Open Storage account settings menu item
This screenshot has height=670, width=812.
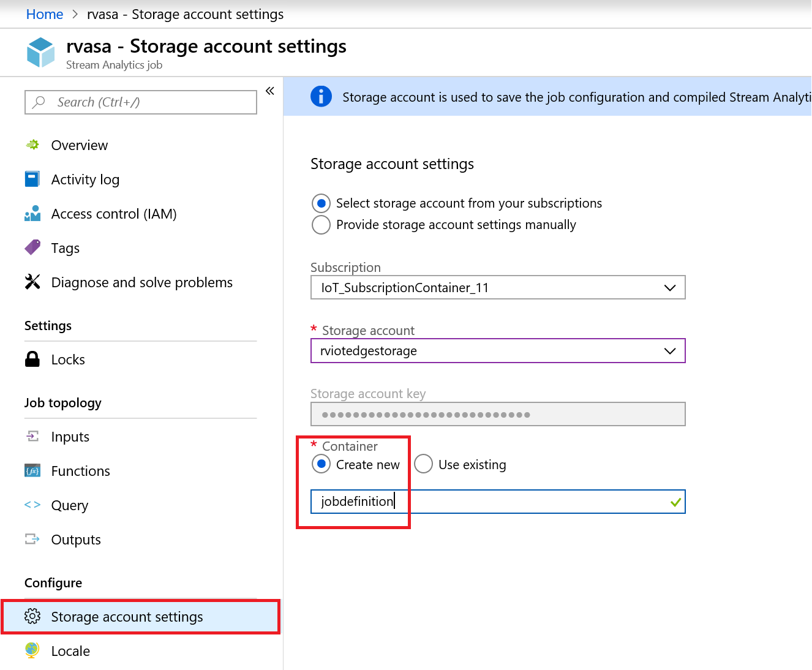[141, 617]
